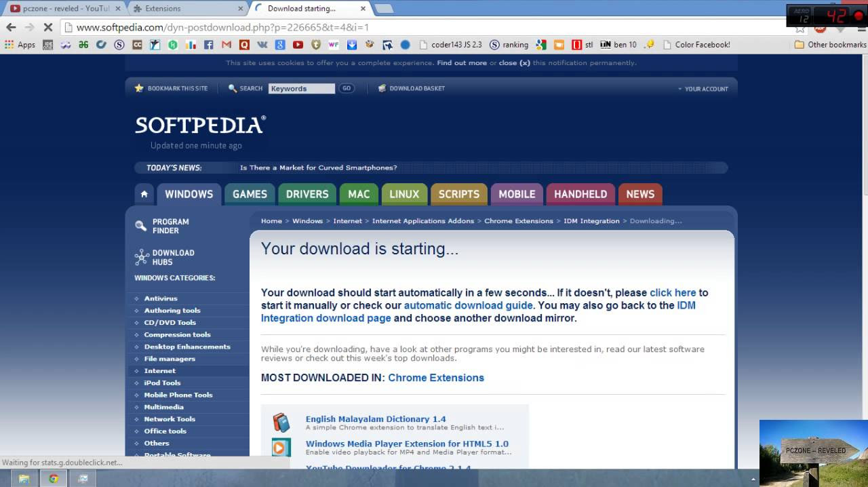Open the Chrome Extensions most-downloaded heading link

436,378
